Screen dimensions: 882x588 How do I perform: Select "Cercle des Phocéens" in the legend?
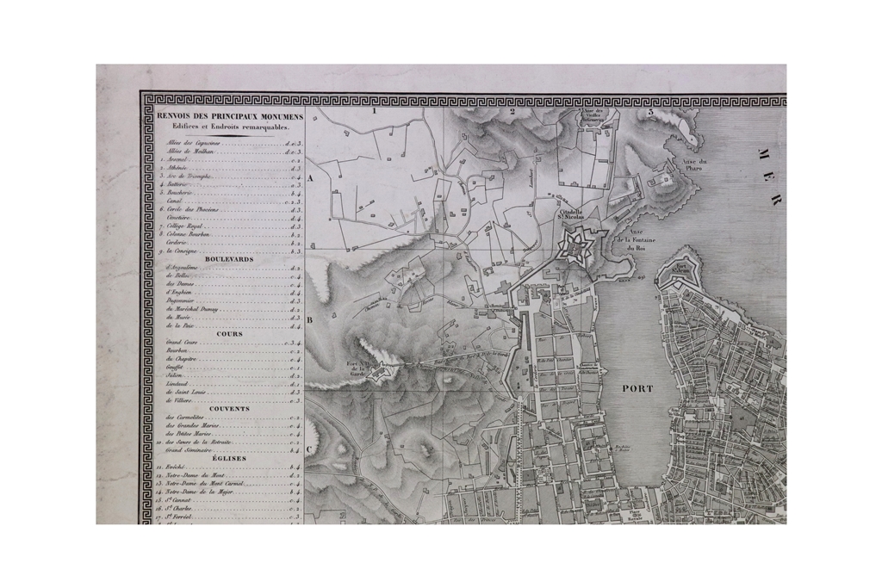(x=230, y=210)
